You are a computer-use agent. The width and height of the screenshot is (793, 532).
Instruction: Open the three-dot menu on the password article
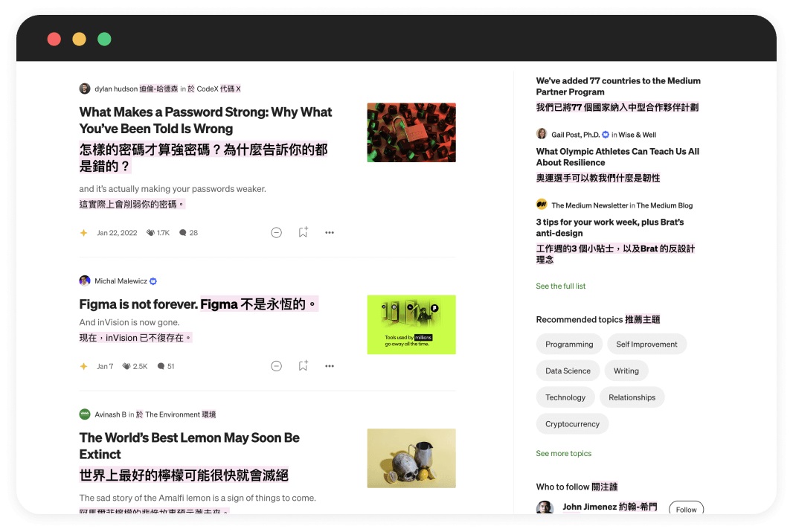pos(330,232)
